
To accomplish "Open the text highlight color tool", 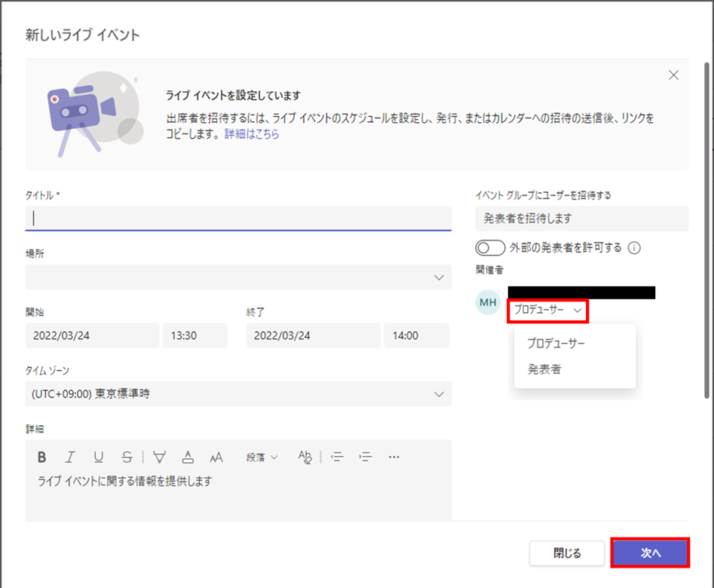I will pyautogui.click(x=159, y=457).
